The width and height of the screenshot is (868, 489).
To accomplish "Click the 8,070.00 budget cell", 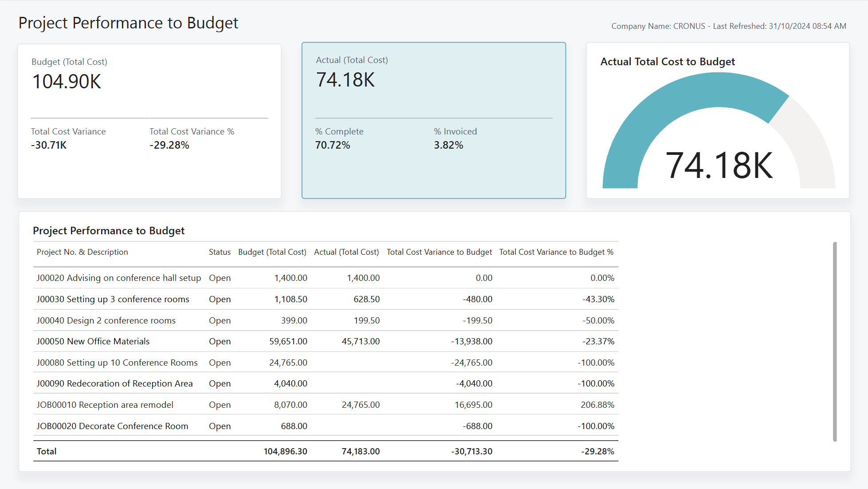I will 291,405.
